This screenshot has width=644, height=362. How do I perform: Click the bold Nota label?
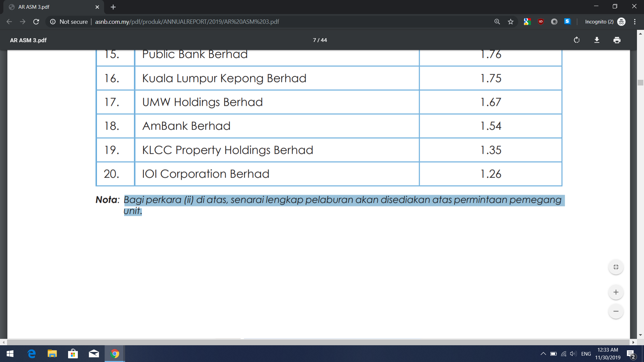(107, 200)
